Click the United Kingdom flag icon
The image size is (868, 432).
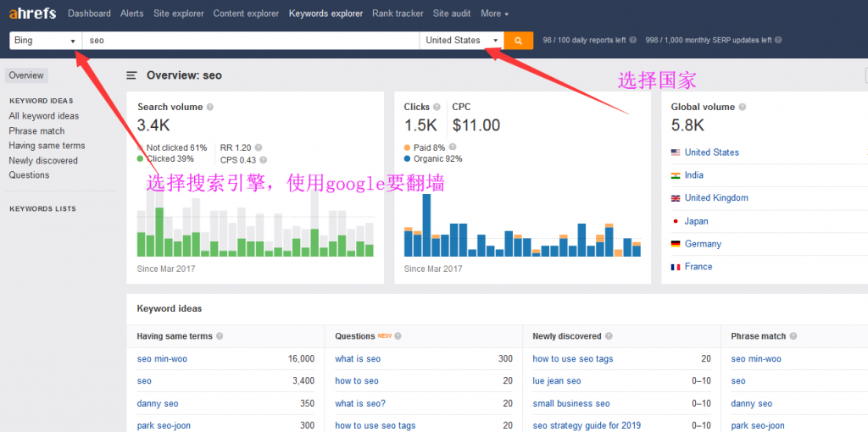(676, 198)
